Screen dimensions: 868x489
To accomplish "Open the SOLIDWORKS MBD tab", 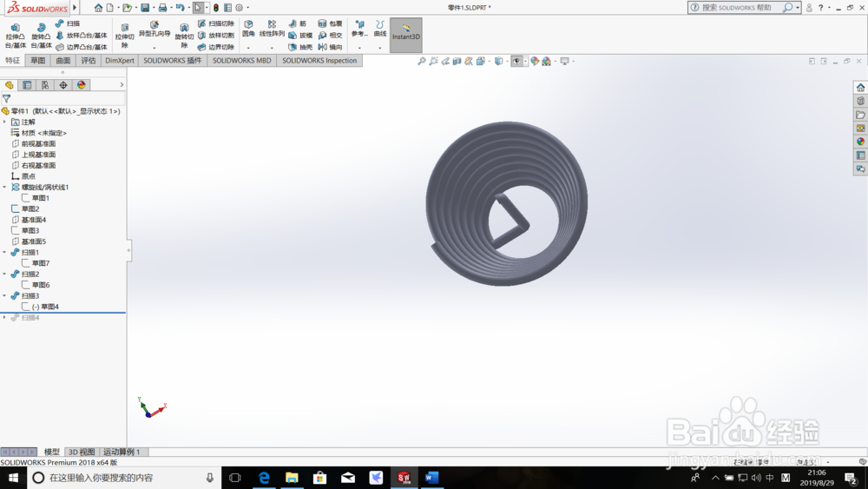I will tap(242, 60).
